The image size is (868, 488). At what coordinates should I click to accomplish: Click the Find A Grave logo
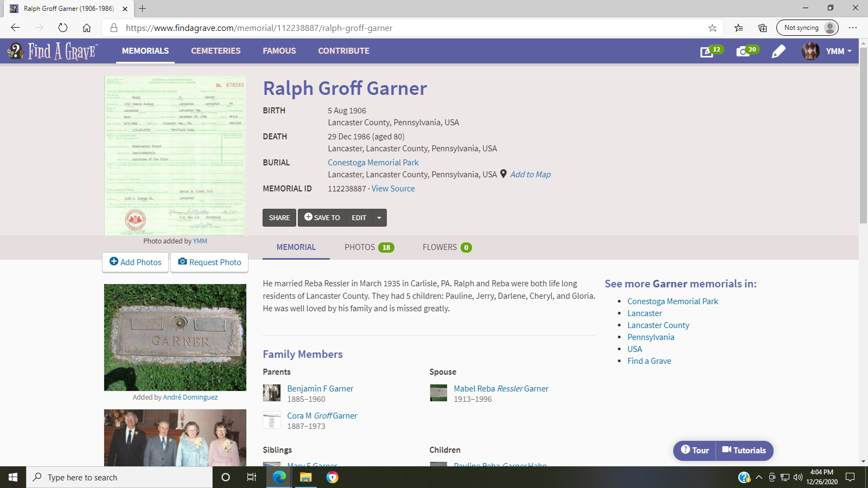click(x=53, y=51)
